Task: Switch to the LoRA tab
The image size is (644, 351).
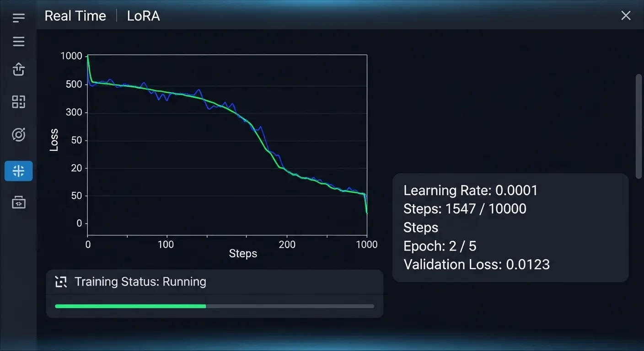Action: (143, 16)
